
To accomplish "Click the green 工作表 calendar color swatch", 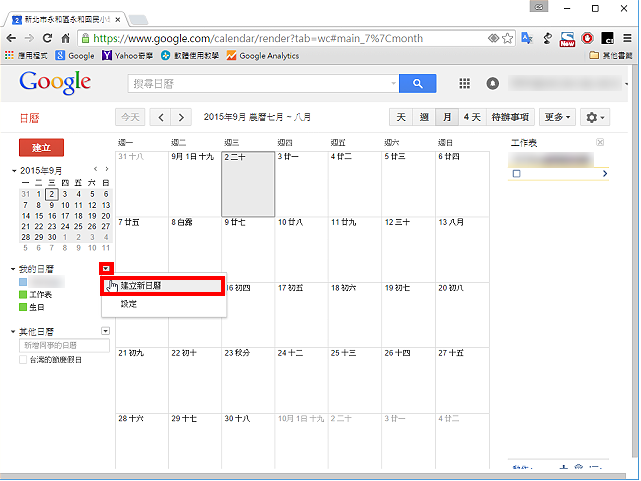I will point(23,295).
